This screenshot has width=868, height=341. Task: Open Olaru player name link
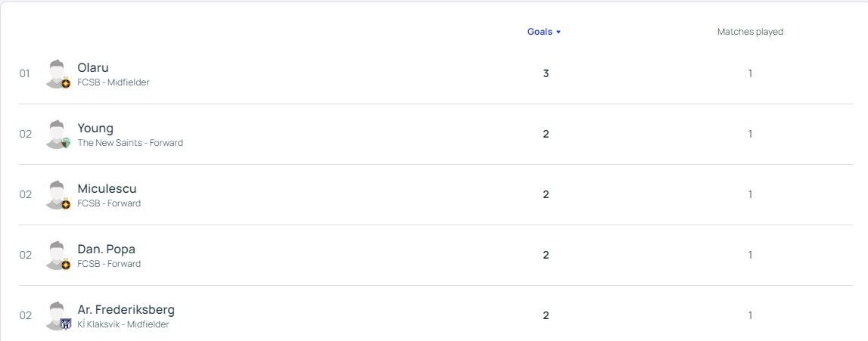point(93,67)
